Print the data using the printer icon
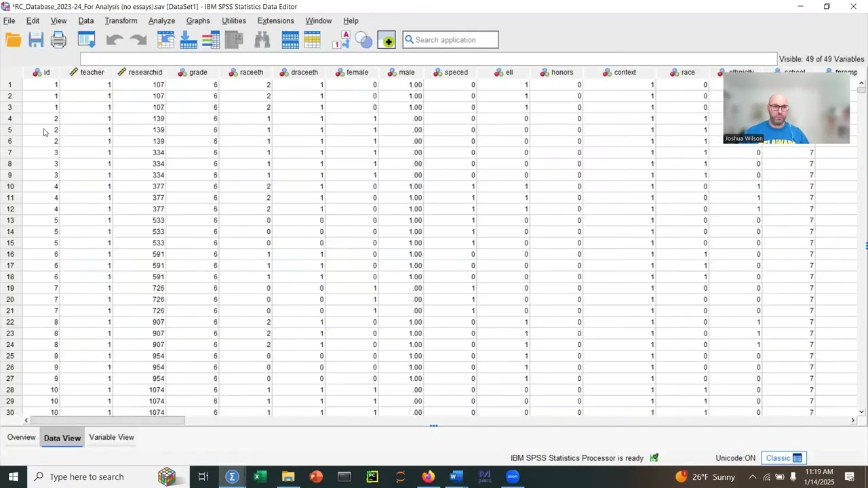 point(59,40)
